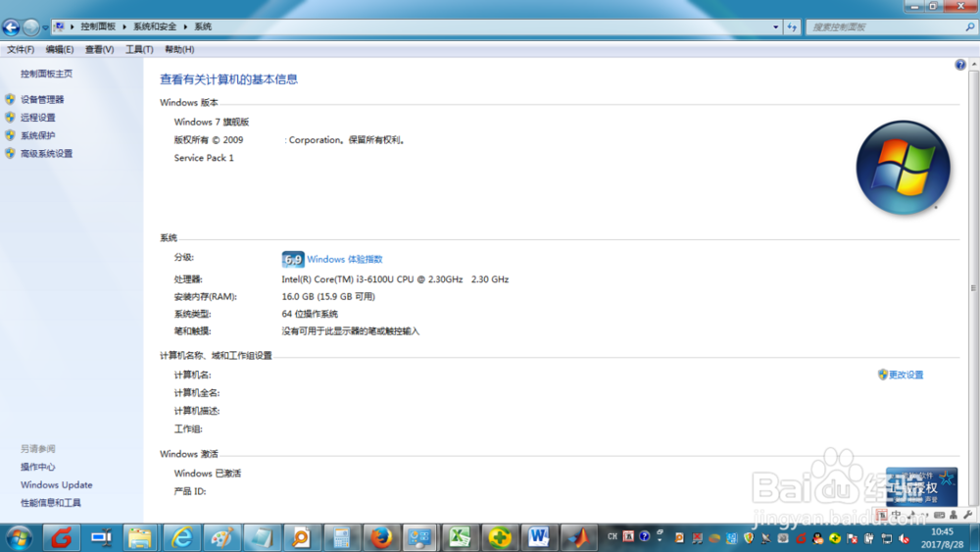Screen dimensions: 980x552
Task: Click the CH language indicator in tray
Action: click(612, 536)
